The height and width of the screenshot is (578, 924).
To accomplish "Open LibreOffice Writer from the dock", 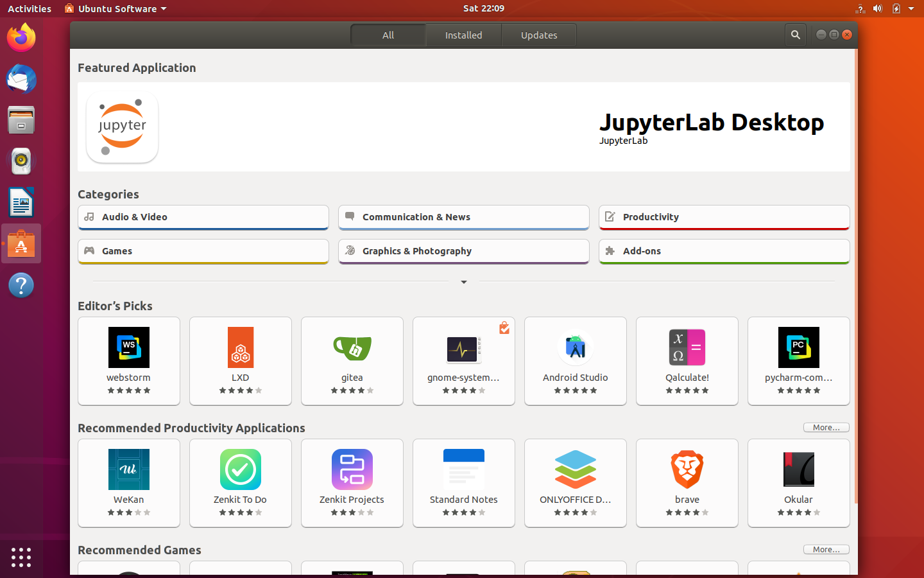I will coord(21,202).
